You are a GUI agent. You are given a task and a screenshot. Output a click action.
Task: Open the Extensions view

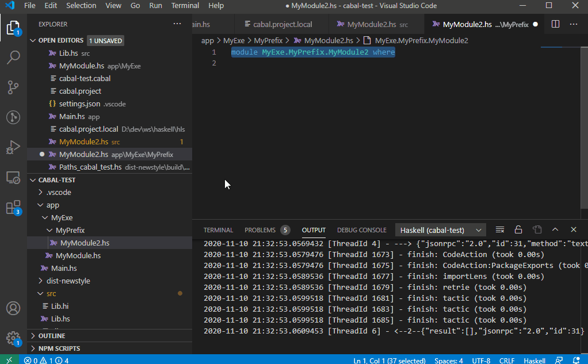coord(13,206)
